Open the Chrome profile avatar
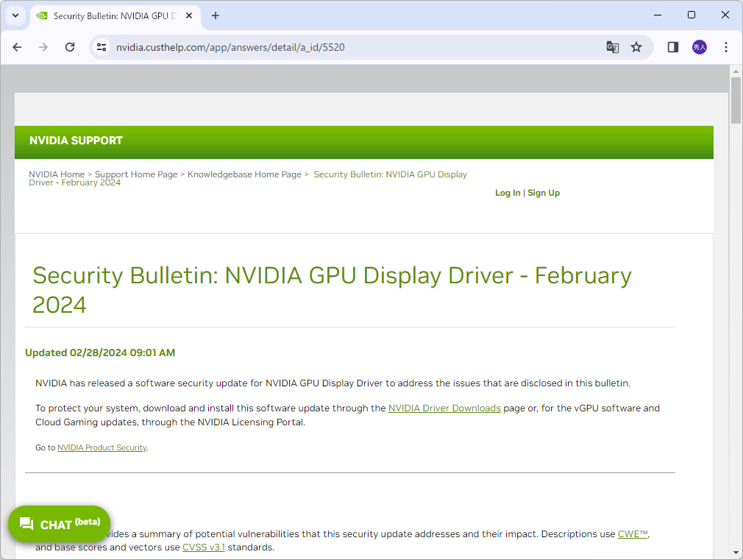This screenshot has height=560, width=743. [x=700, y=47]
